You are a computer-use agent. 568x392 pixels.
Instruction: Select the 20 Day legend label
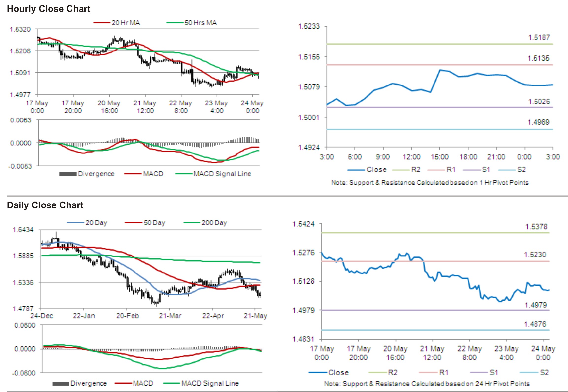tap(96, 223)
